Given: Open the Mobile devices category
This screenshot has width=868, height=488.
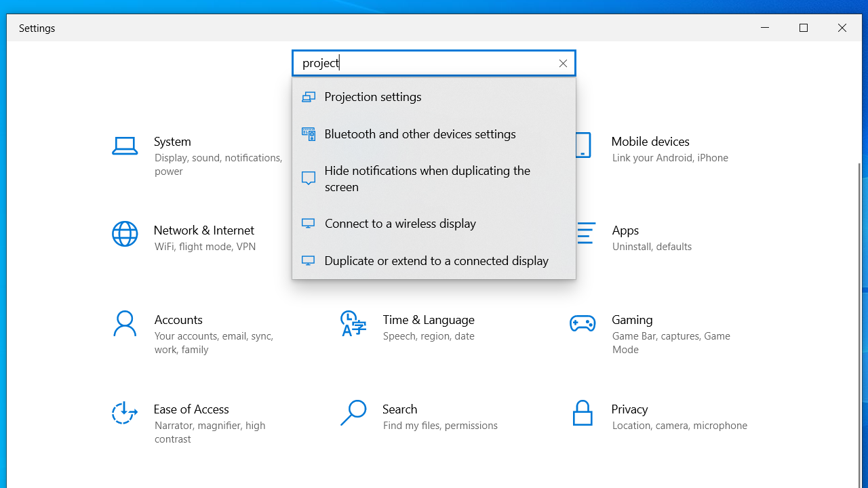Looking at the screenshot, I should [650, 142].
